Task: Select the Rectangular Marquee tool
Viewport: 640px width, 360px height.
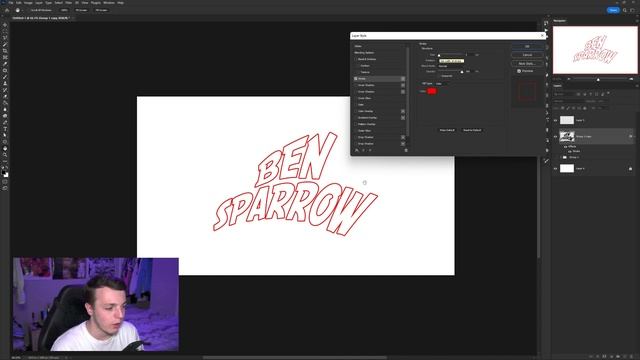Action: (x=5, y=31)
